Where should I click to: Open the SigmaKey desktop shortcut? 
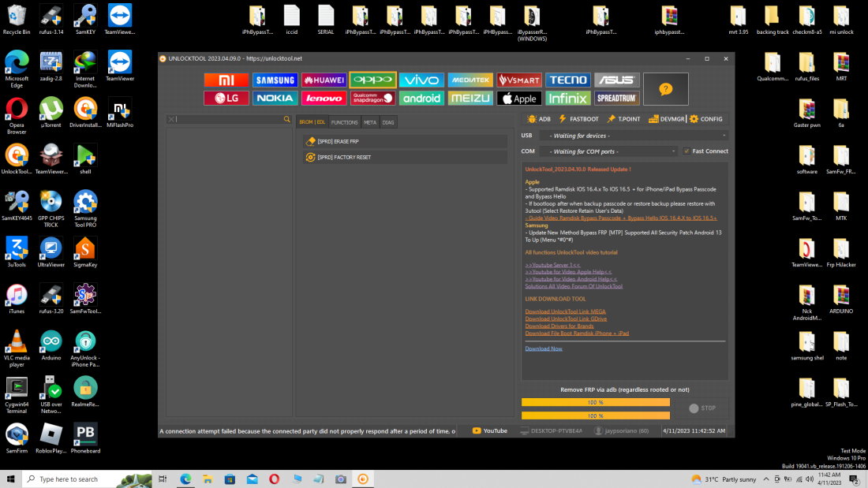click(85, 252)
